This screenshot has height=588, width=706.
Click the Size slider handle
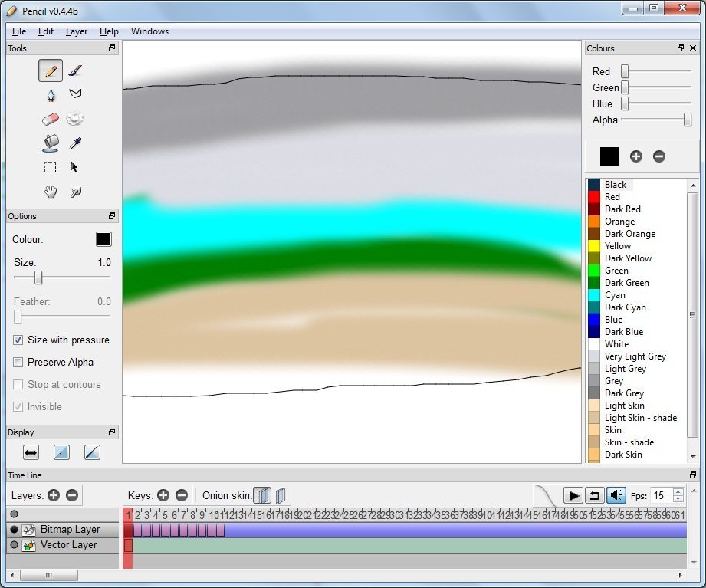pos(38,278)
